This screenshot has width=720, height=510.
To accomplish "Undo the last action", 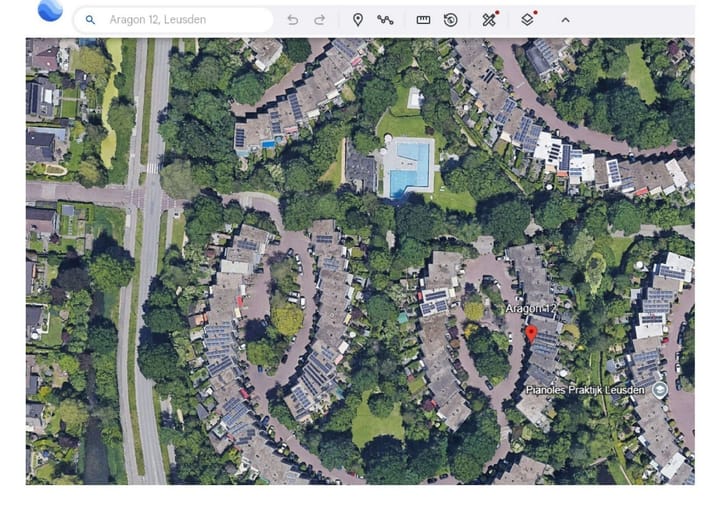I will point(292,20).
